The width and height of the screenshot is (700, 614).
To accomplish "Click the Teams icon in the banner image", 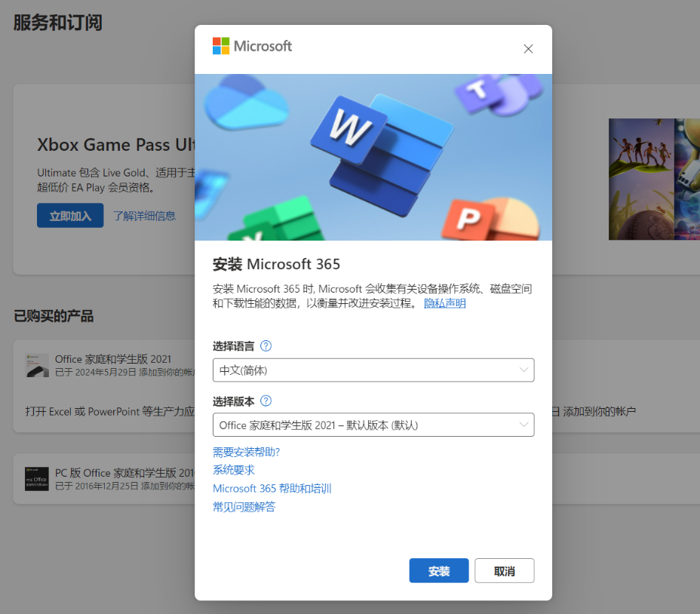I will (499, 94).
